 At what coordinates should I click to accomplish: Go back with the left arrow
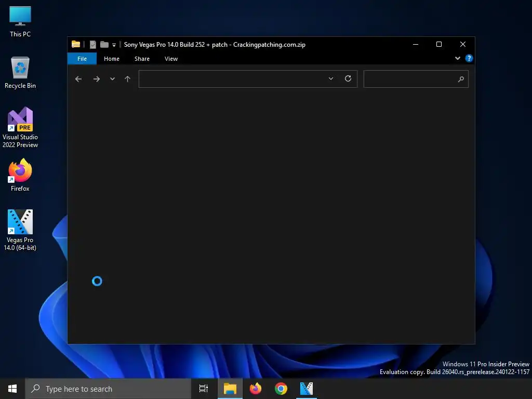78,79
